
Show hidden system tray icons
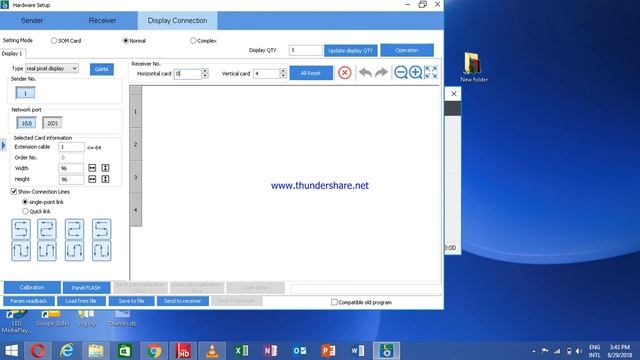(x=534, y=351)
